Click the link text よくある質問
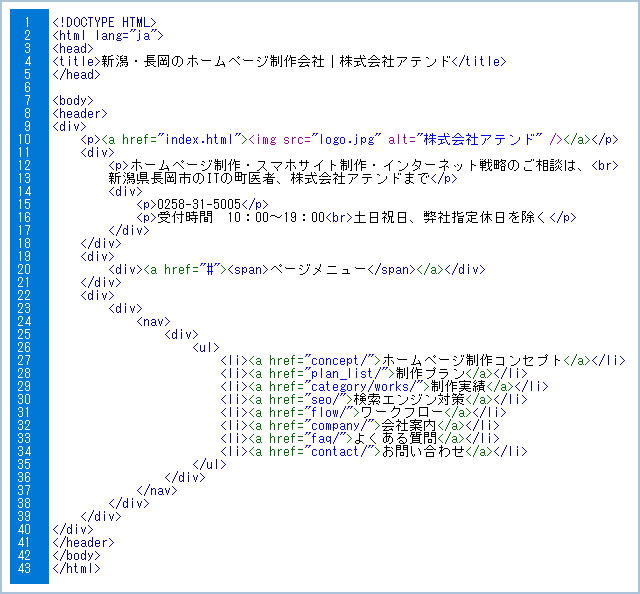The image size is (640, 594). point(395,438)
